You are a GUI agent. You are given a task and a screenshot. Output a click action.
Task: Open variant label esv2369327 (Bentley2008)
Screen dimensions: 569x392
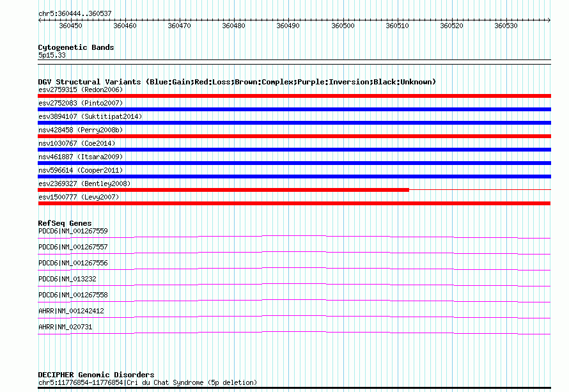pyautogui.click(x=84, y=184)
